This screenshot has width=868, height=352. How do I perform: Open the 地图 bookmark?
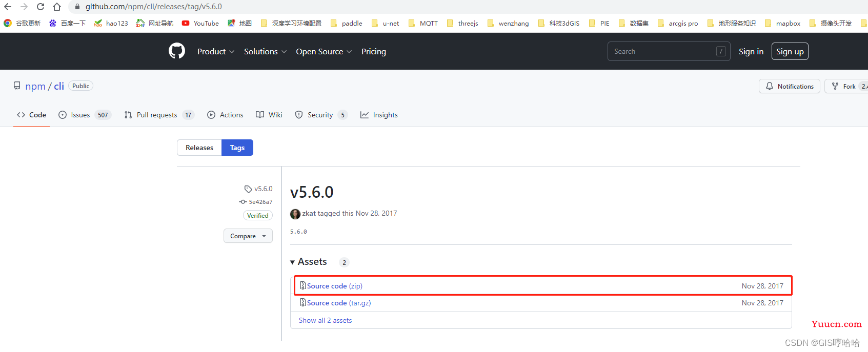240,23
